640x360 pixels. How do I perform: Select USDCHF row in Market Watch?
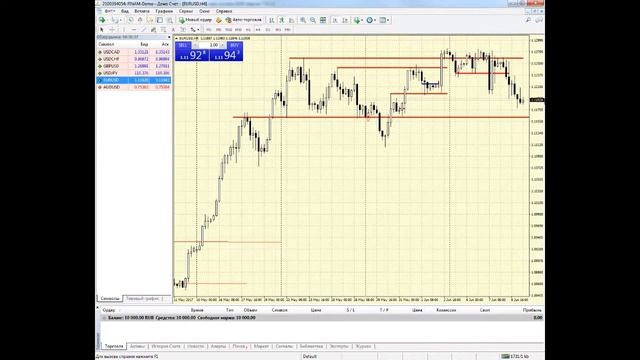point(133,59)
